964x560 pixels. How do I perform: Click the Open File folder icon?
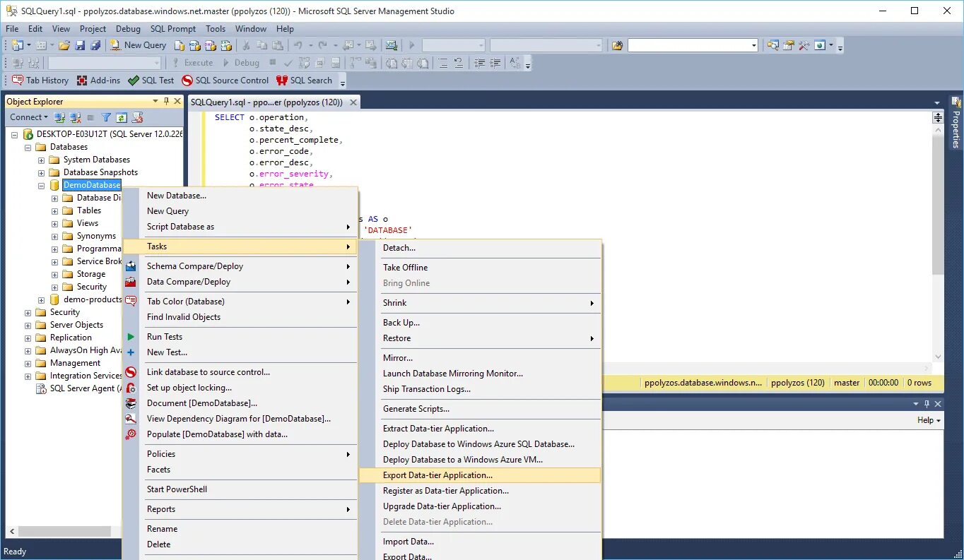click(x=64, y=45)
